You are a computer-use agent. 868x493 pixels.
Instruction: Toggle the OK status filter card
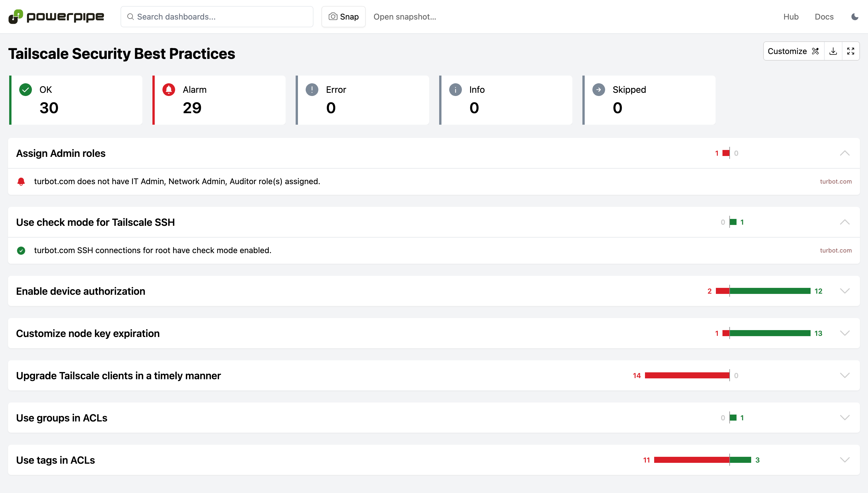coord(76,100)
